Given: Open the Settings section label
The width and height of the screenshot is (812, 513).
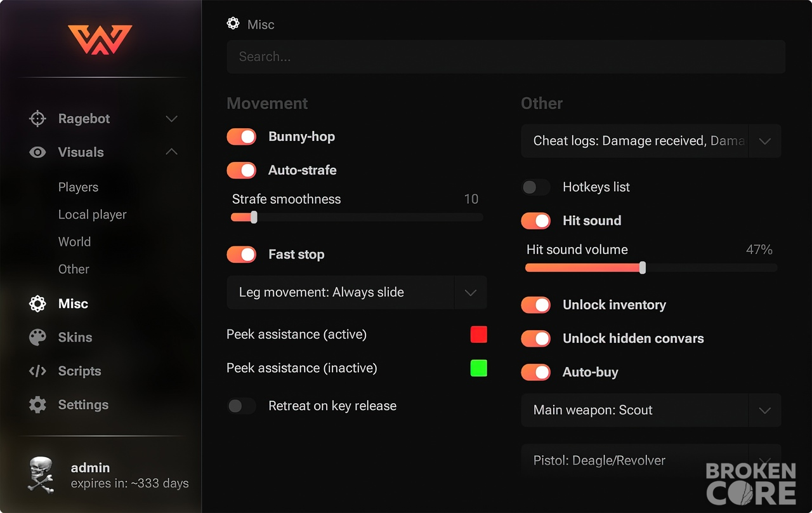Looking at the screenshot, I should point(83,404).
